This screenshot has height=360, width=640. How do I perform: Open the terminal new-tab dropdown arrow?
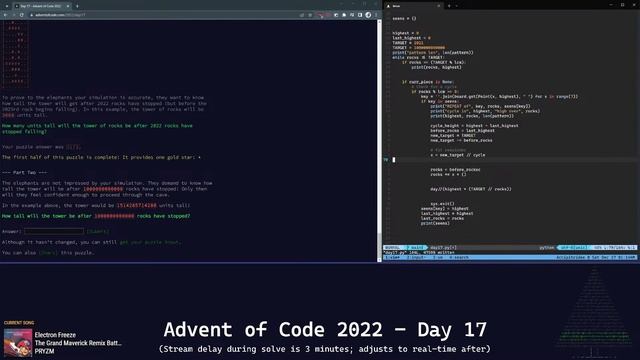(456, 6)
